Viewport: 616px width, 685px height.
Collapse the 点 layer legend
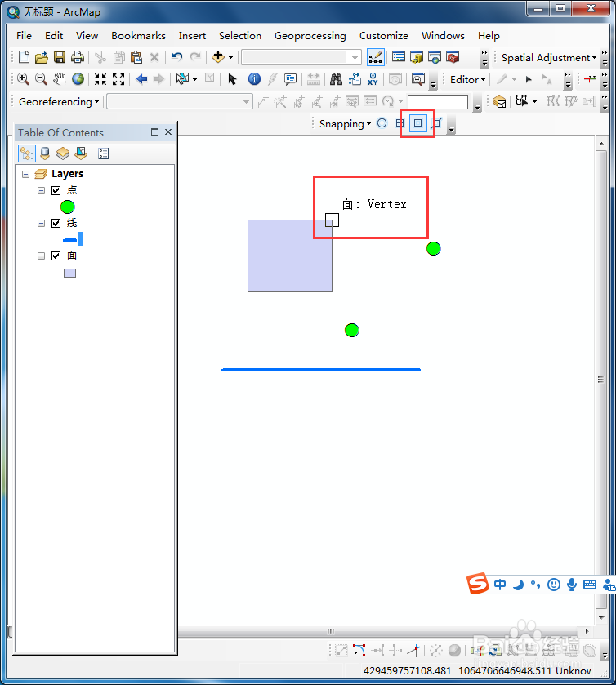(x=41, y=190)
